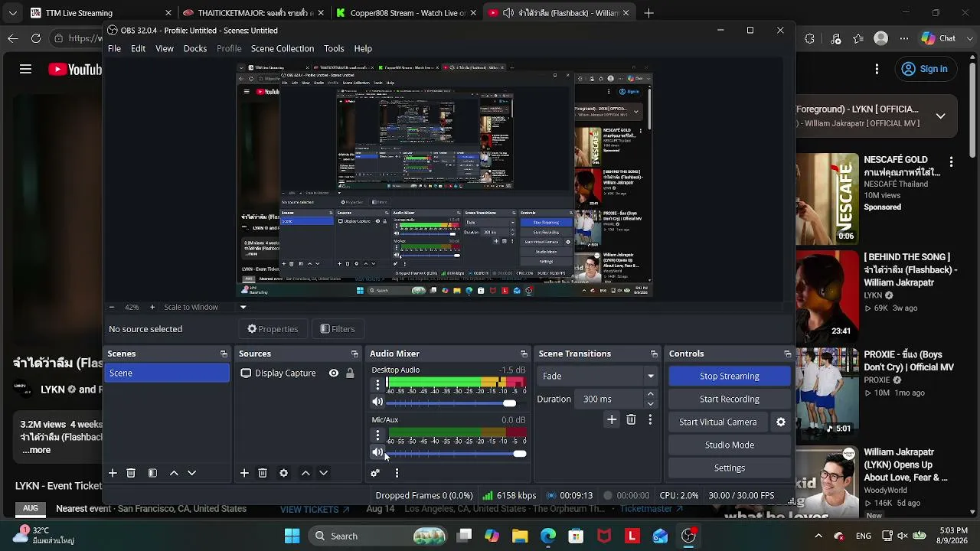Undock the Sources panel

click(354, 354)
